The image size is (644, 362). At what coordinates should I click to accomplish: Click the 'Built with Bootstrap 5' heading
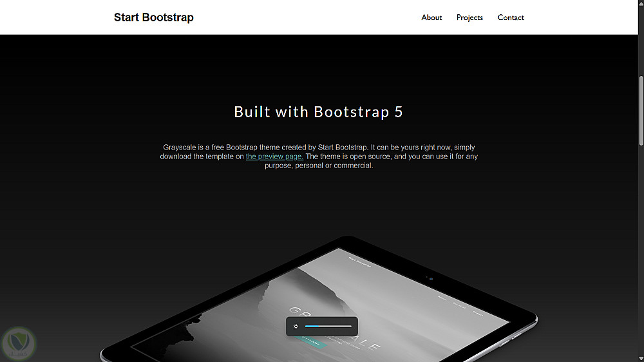click(319, 112)
